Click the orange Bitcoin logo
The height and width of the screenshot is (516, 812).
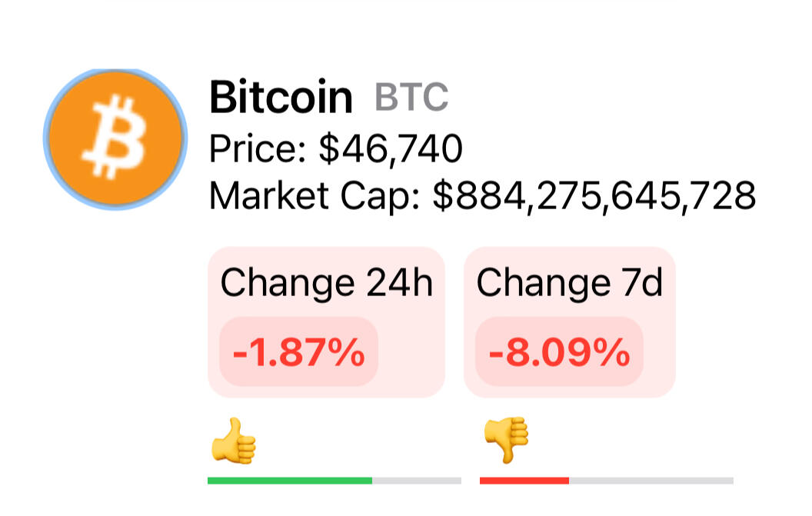pyautogui.click(x=115, y=139)
